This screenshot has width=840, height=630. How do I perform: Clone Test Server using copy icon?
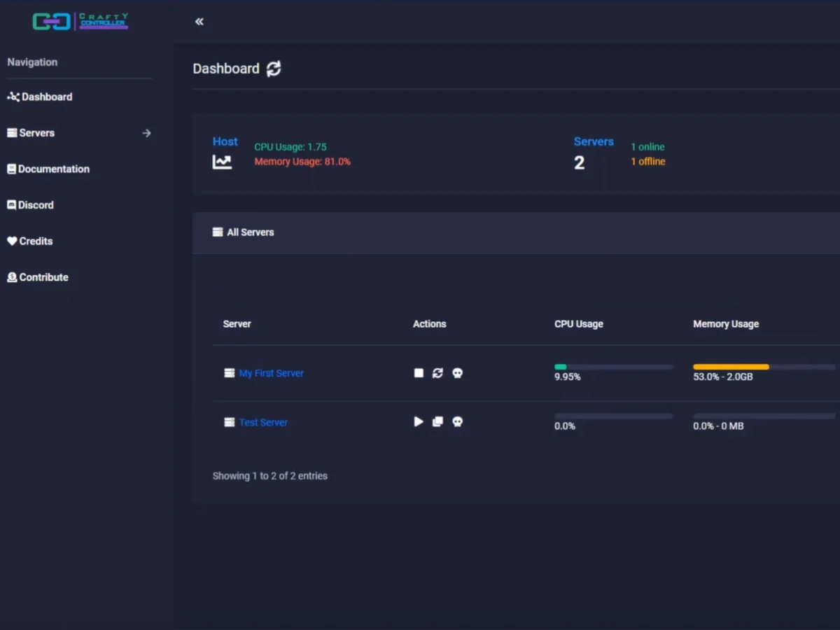(437, 421)
